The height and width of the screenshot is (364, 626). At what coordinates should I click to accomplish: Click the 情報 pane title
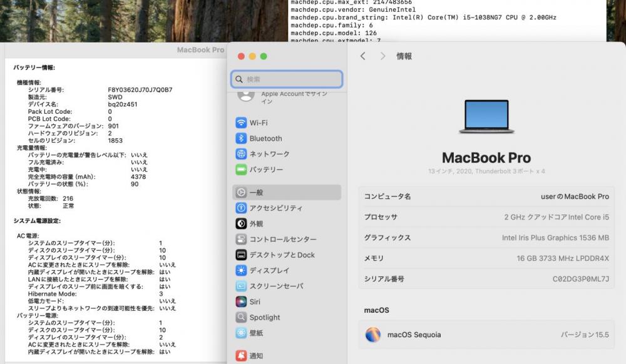[x=404, y=56]
